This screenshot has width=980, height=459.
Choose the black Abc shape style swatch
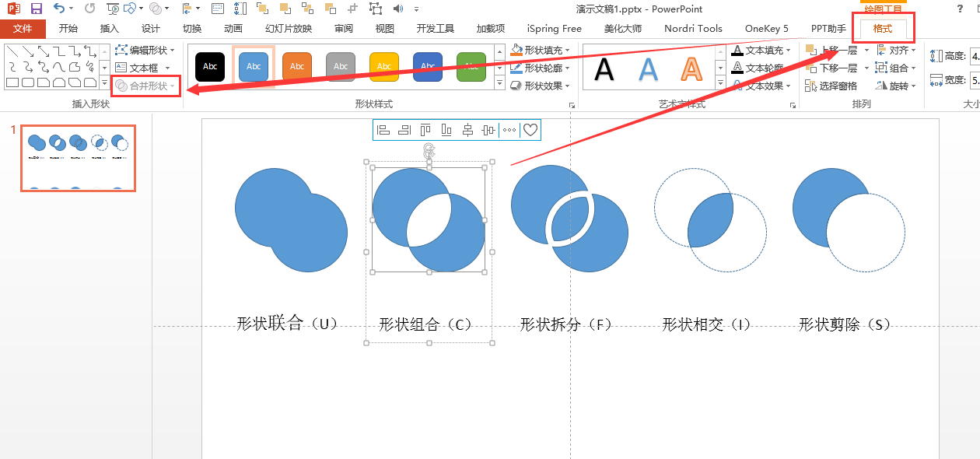[210, 67]
